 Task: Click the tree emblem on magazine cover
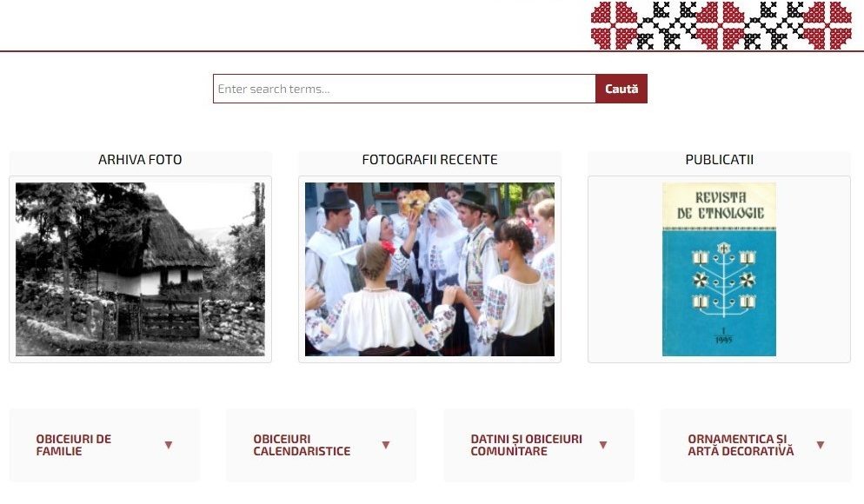[x=723, y=279]
